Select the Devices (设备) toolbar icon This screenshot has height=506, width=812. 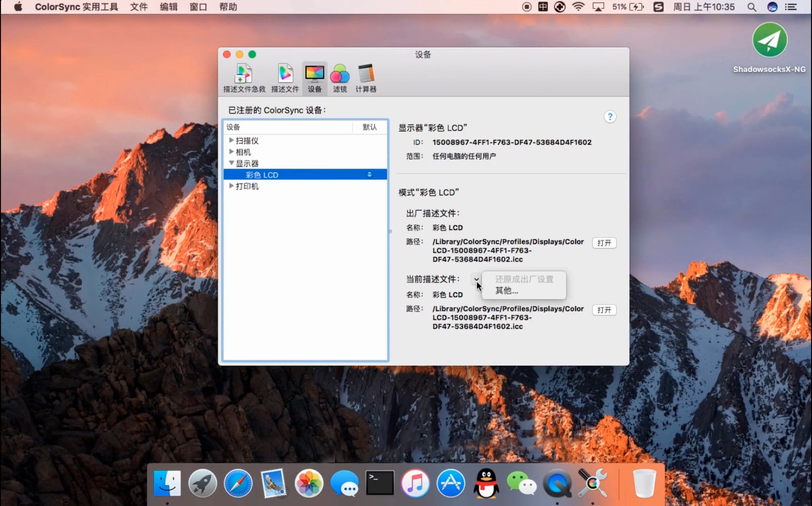point(315,78)
